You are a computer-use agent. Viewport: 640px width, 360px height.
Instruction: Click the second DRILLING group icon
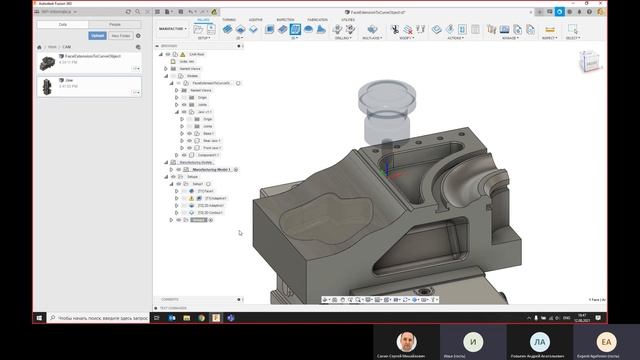(x=350, y=29)
